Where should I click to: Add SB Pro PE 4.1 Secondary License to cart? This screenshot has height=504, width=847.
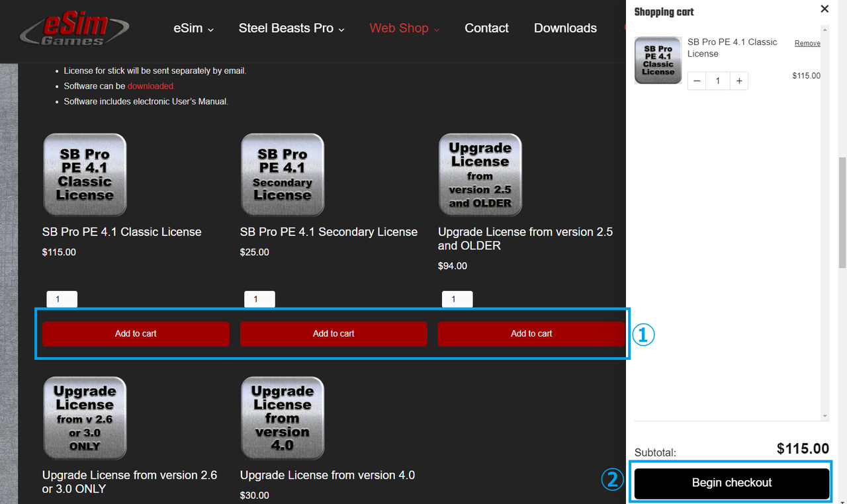pos(334,334)
